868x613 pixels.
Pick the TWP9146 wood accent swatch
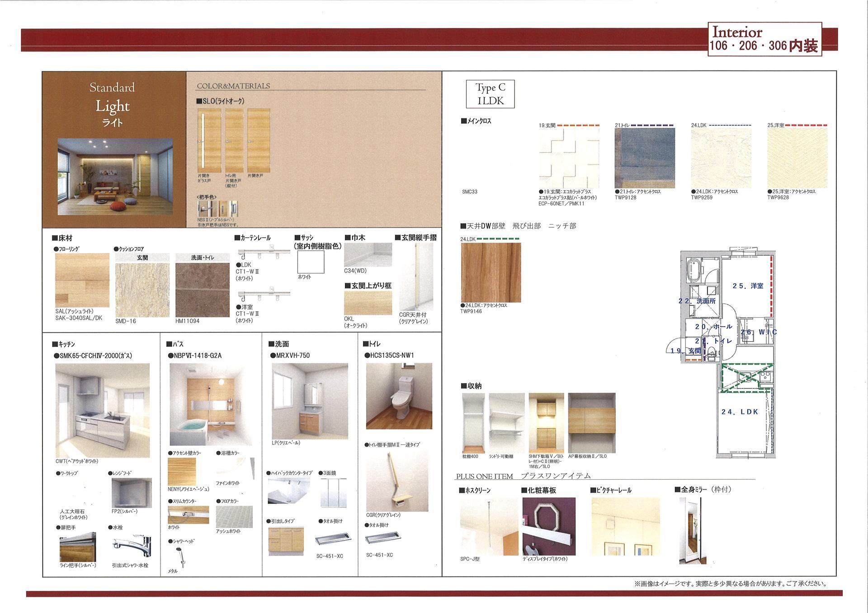click(x=491, y=272)
